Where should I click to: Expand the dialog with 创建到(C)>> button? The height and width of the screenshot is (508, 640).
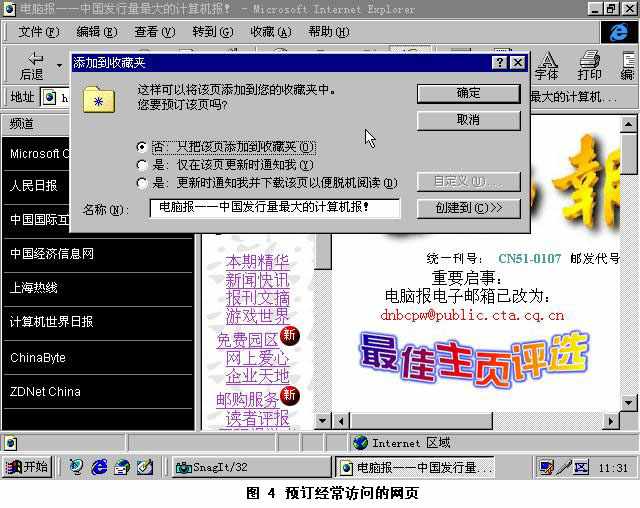tap(469, 209)
